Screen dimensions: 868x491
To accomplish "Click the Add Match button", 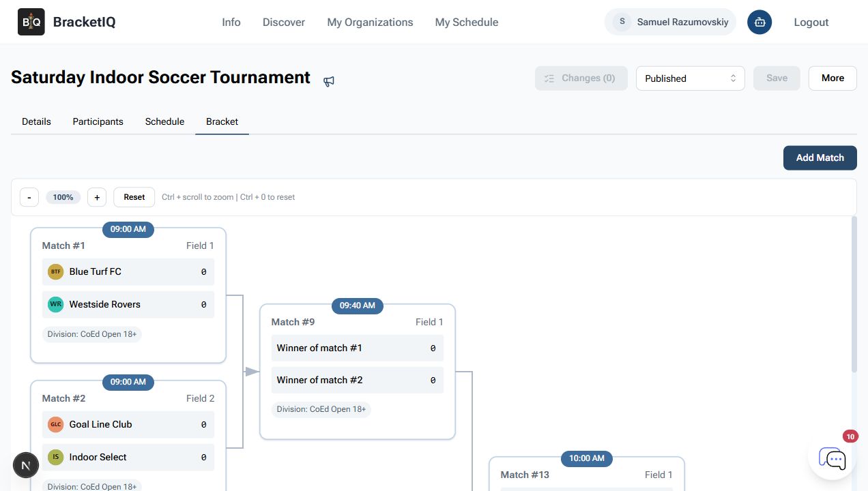I will (x=820, y=158).
